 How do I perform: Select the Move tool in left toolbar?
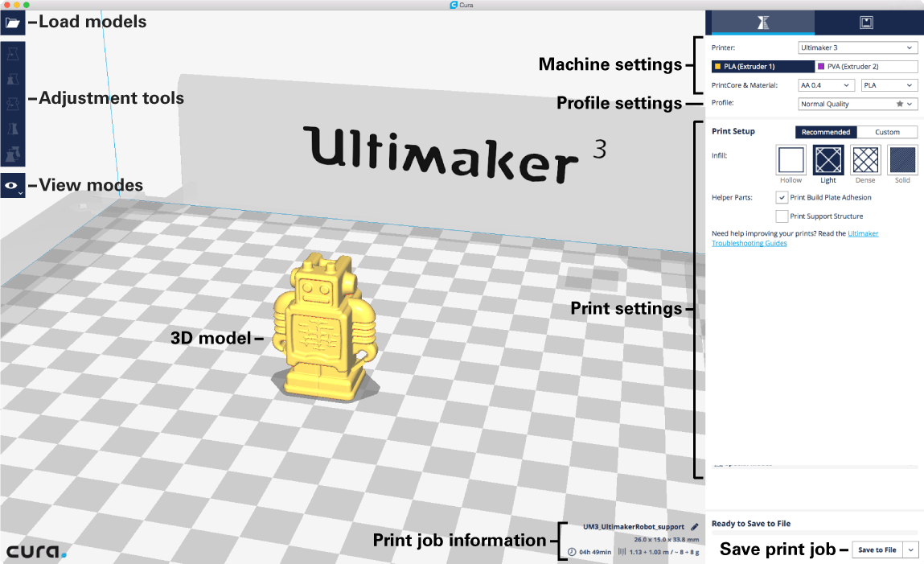pyautogui.click(x=12, y=54)
